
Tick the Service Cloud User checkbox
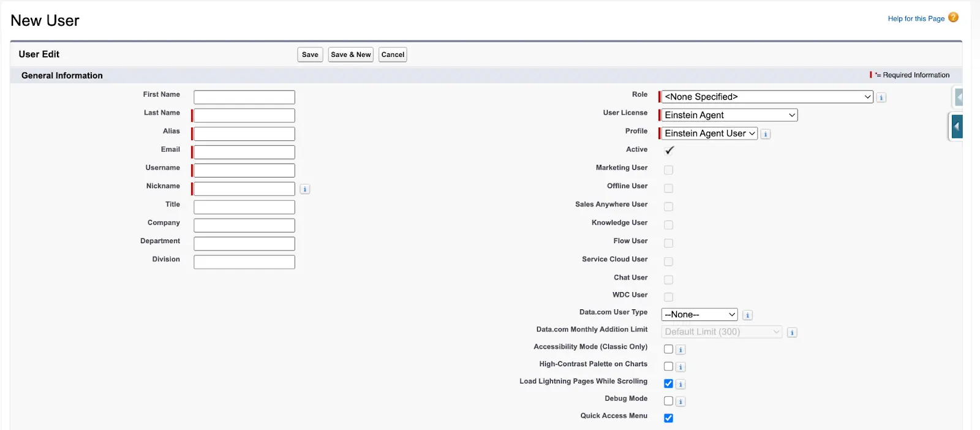[668, 262]
